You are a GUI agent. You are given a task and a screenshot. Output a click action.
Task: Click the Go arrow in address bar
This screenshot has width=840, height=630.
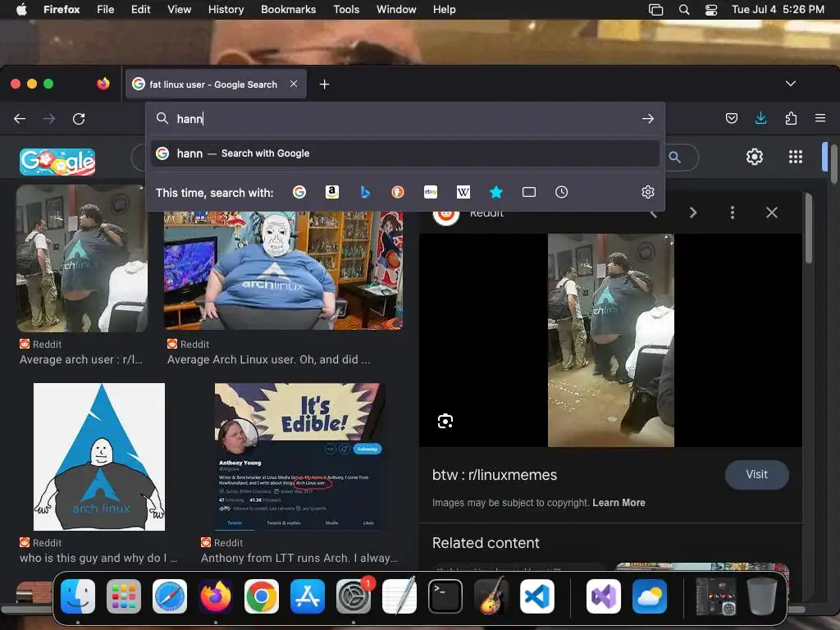click(648, 118)
